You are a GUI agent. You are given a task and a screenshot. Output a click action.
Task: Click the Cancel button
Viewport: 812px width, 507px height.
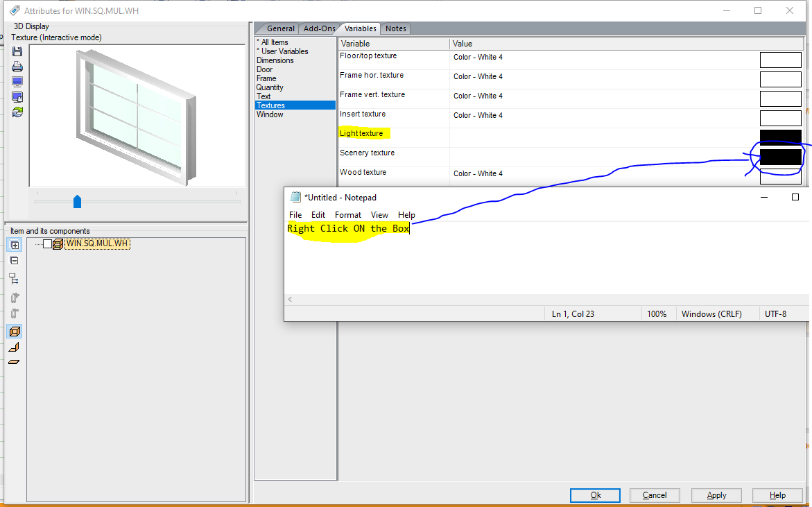pos(655,495)
